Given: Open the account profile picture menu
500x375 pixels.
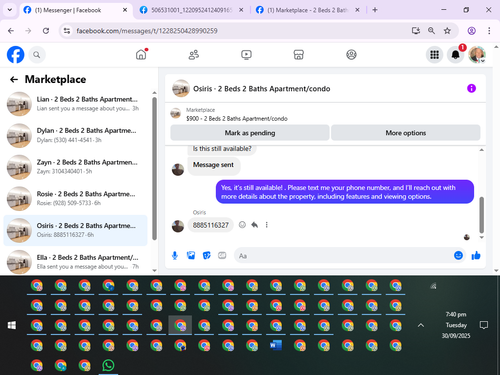Looking at the screenshot, I should pyautogui.click(x=477, y=55).
